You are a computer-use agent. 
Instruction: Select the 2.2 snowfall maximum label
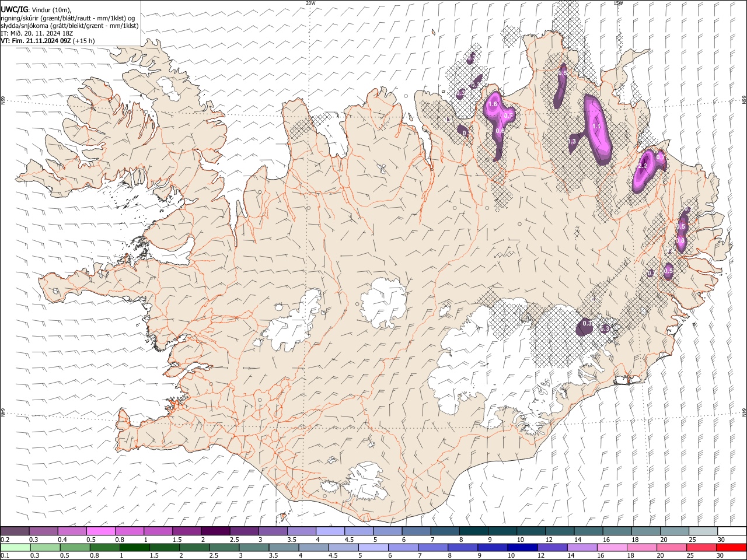click(x=643, y=167)
